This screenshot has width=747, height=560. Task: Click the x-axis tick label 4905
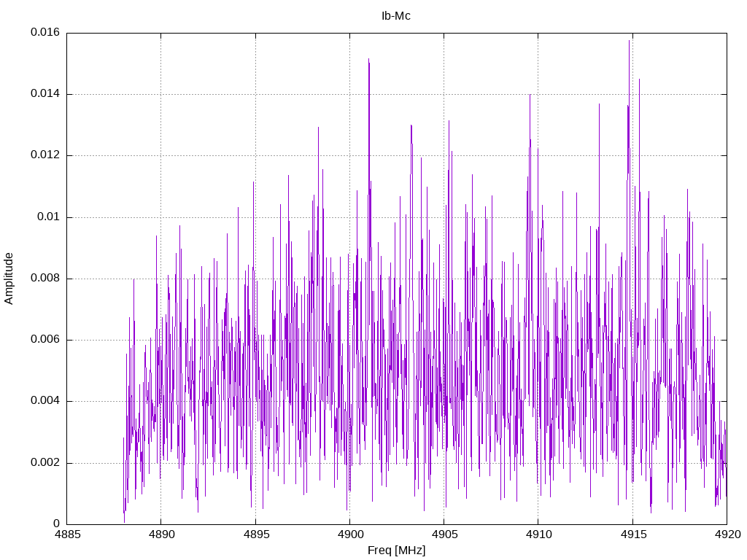pos(444,534)
